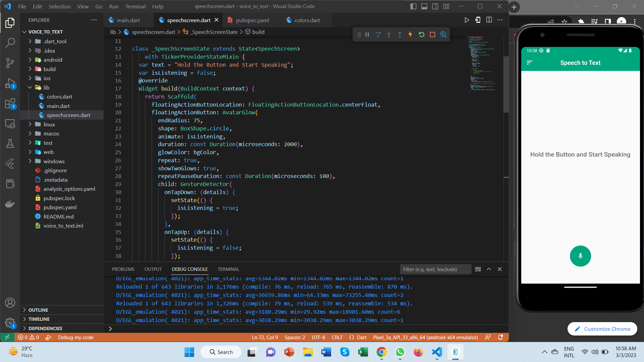Expand the android folder
The width and height of the screenshot is (644, 362).
coord(30,60)
